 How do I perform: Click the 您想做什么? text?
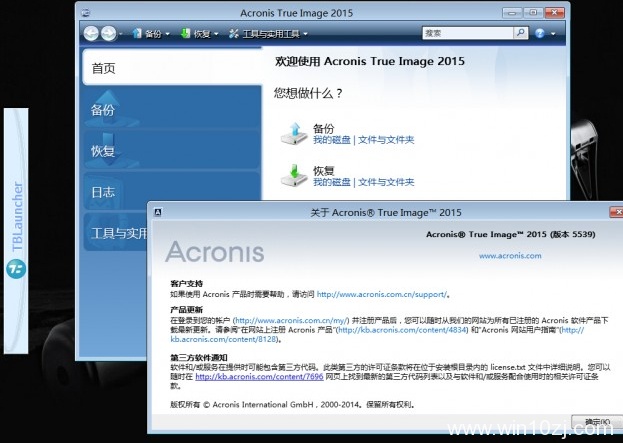pyautogui.click(x=308, y=93)
